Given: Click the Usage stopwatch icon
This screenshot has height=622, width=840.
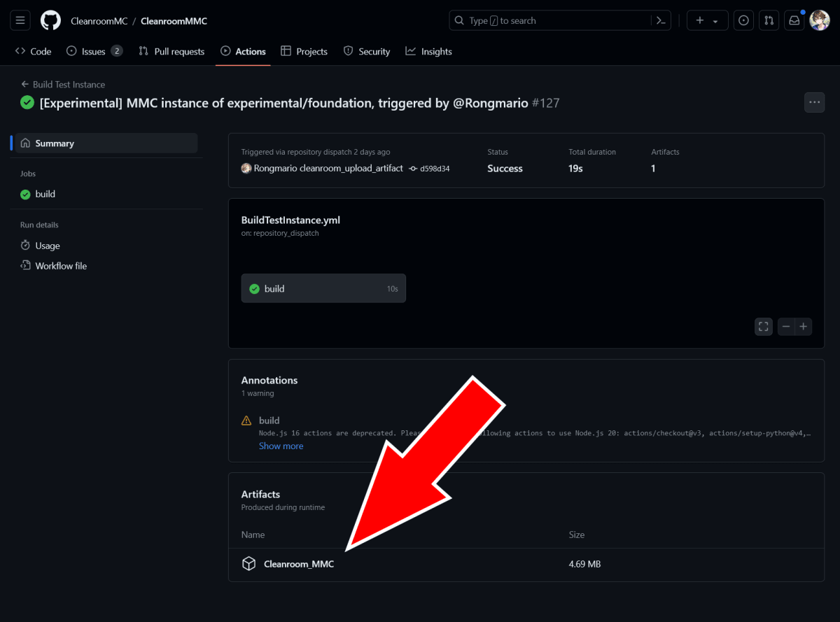Looking at the screenshot, I should pos(25,246).
